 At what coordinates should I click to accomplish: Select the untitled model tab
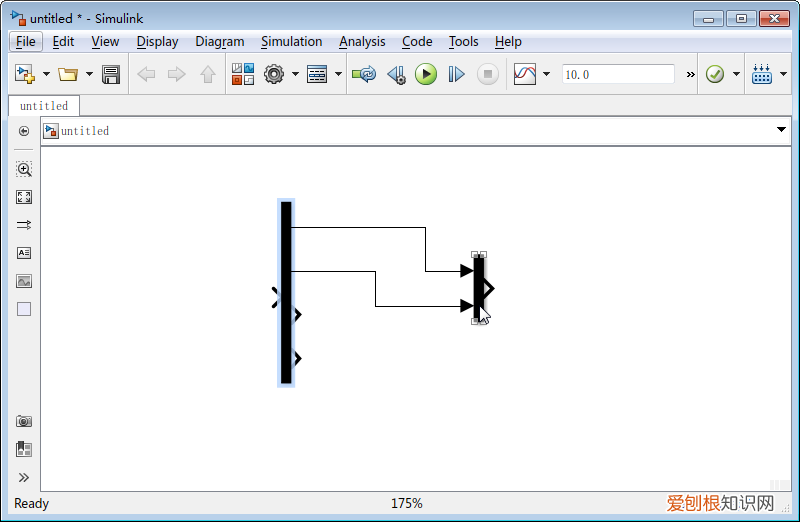(x=44, y=106)
